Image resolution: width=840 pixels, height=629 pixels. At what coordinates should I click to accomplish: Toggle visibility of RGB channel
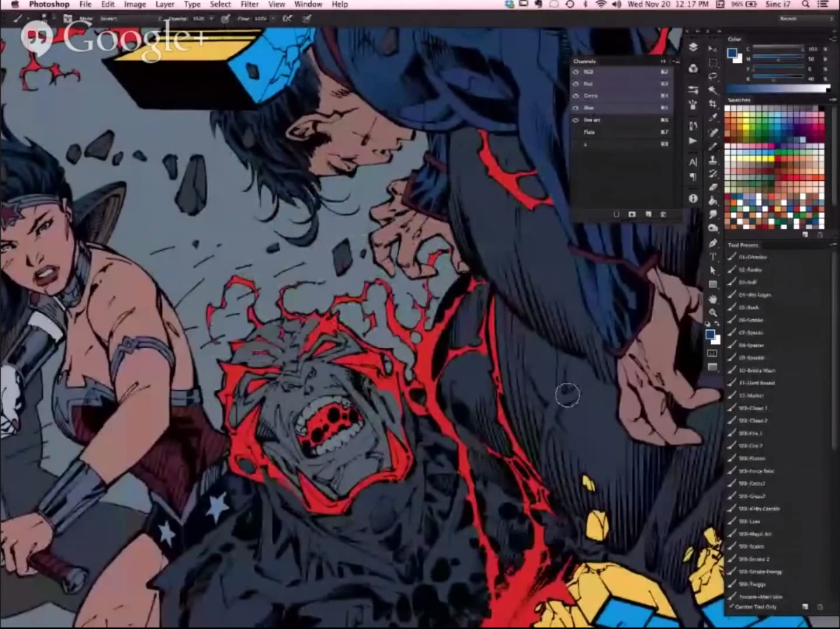[x=576, y=71]
